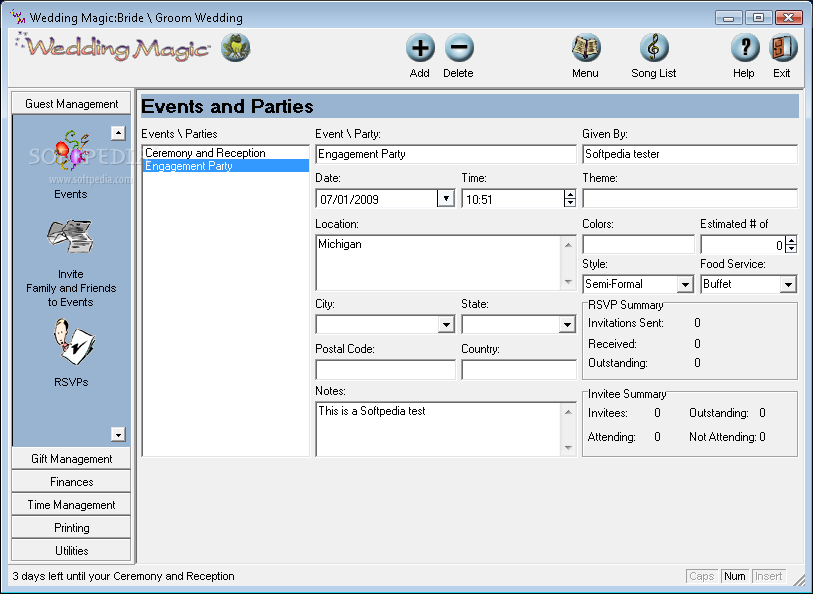Expand the Food Service dropdown
813x594 pixels.
pos(788,284)
